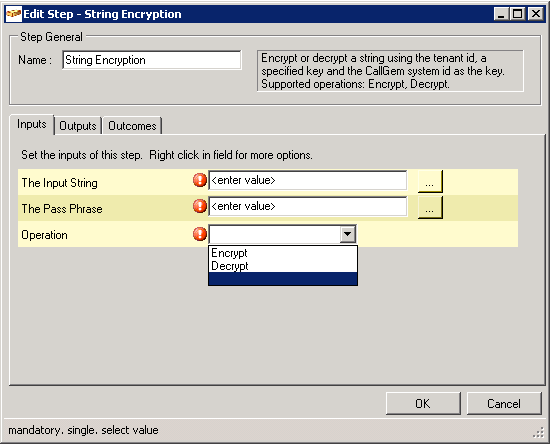Switch to the Outputs tab
The height and width of the screenshot is (445, 551).
point(78,126)
